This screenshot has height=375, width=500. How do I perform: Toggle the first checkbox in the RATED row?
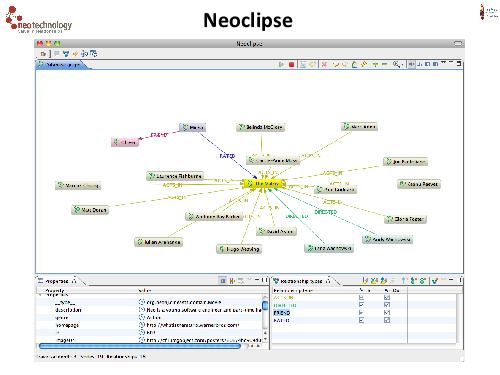361,320
